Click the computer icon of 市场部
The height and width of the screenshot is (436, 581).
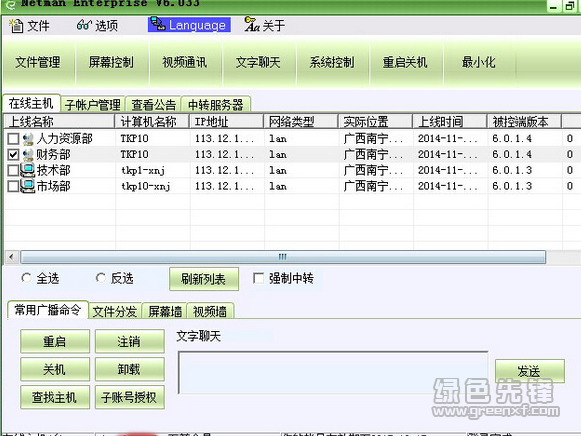[28, 186]
